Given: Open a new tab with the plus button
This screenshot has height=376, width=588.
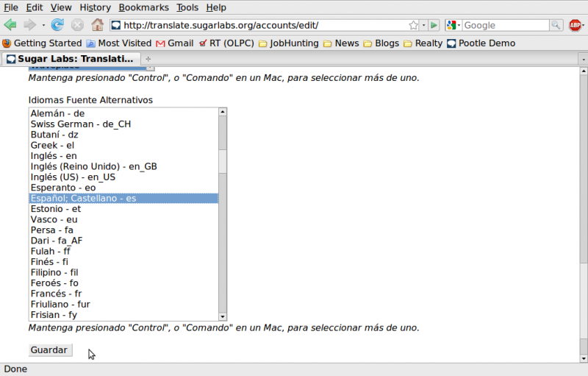Looking at the screenshot, I should (x=148, y=59).
